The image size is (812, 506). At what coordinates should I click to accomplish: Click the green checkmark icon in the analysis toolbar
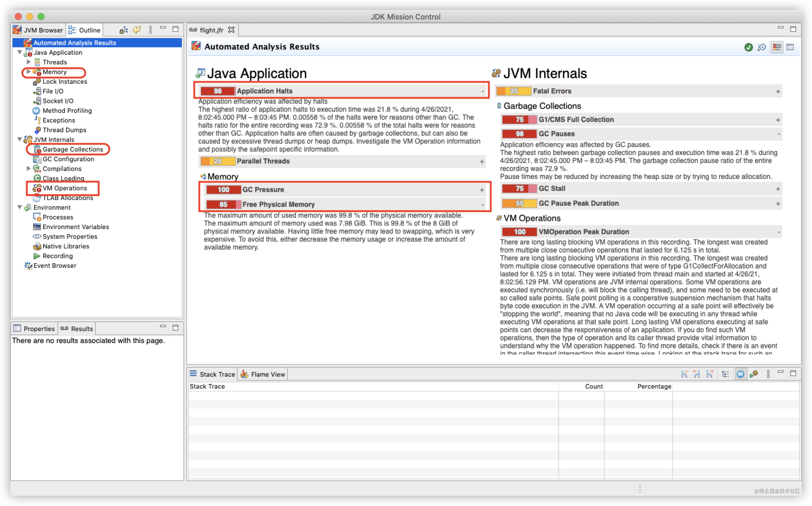tap(749, 48)
